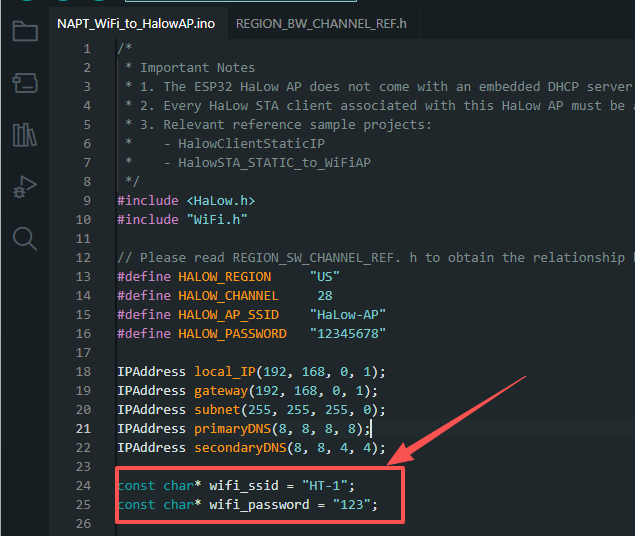635x536 pixels.
Task: Click line number 21 in gutter
Action: [83, 428]
